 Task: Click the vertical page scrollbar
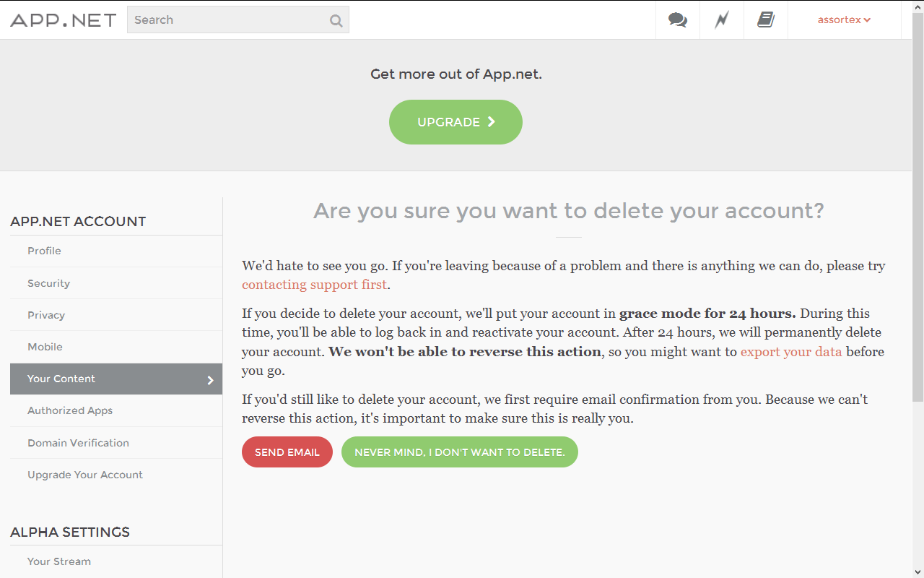point(918,217)
